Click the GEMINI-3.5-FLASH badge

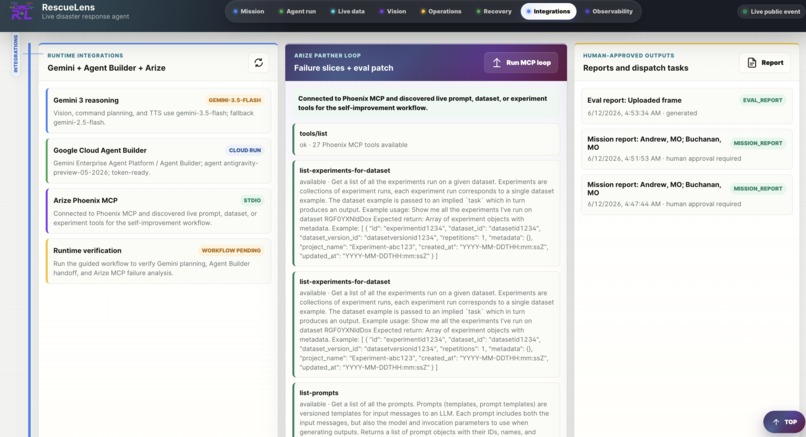pyautogui.click(x=234, y=100)
